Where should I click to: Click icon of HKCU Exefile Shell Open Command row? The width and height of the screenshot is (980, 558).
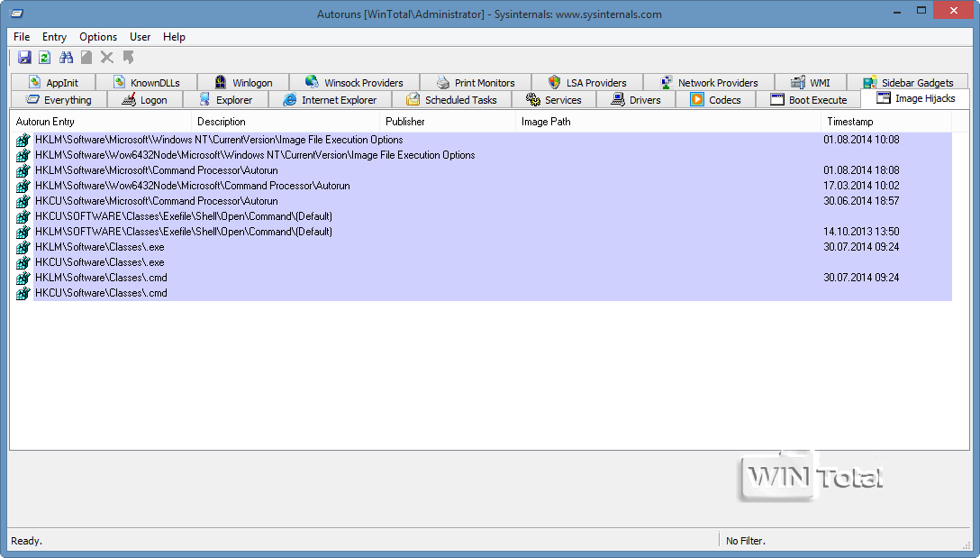pyautogui.click(x=23, y=216)
